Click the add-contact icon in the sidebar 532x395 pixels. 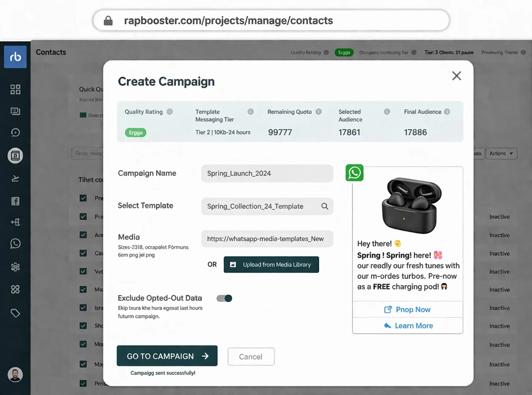point(15,222)
